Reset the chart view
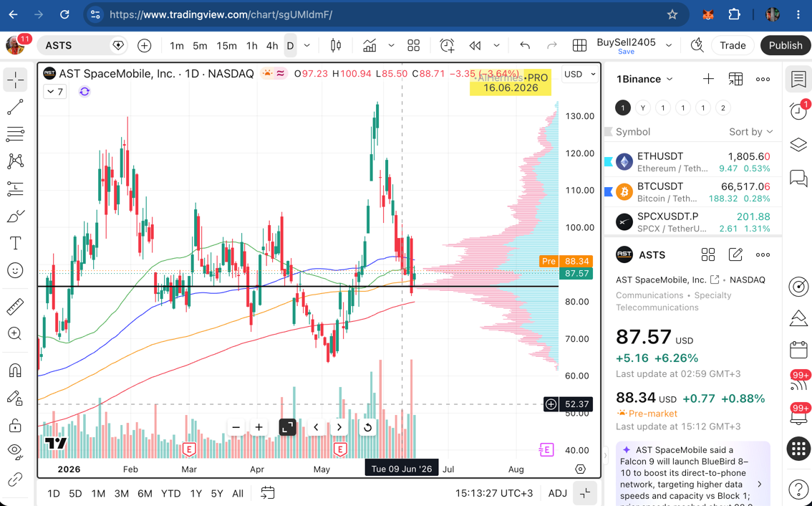 tap(367, 428)
